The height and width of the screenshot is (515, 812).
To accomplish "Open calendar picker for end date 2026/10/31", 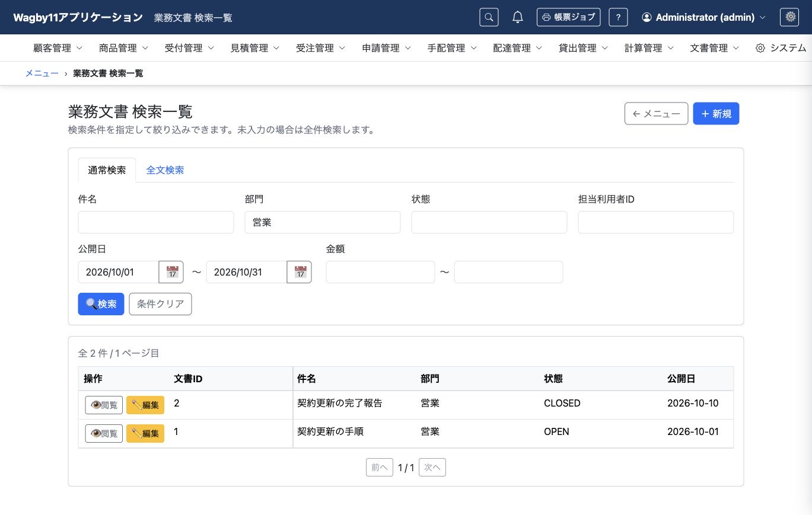I will coord(300,272).
